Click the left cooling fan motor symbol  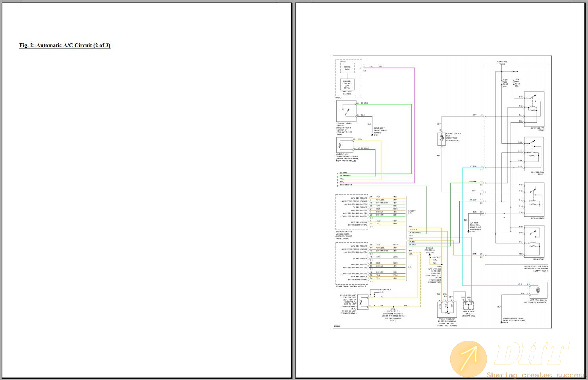pyautogui.click(x=538, y=290)
